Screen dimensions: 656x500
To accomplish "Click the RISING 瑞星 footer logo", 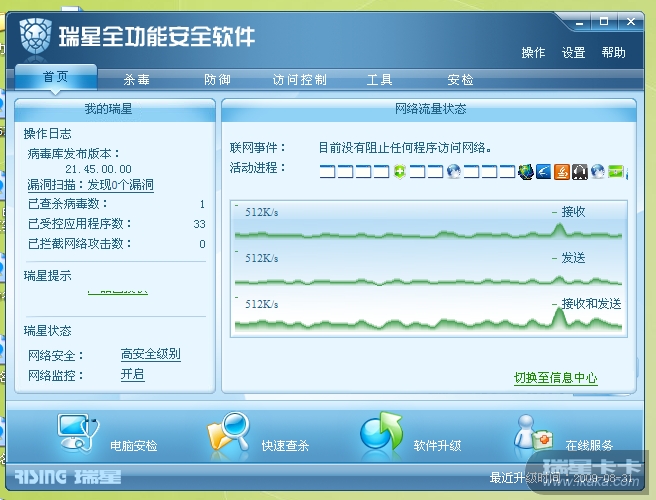I will click(x=68, y=477).
